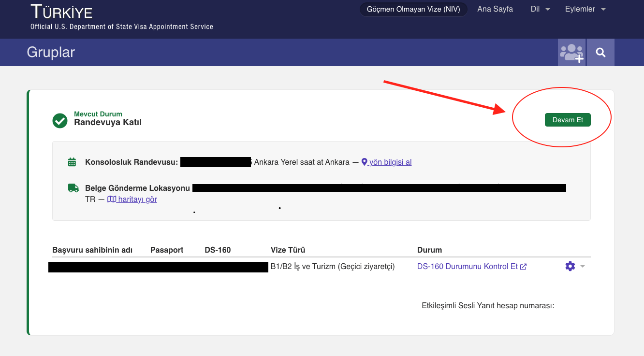The height and width of the screenshot is (356, 644).
Task: Click the folded map icon near haritayı gör
Action: click(x=112, y=199)
